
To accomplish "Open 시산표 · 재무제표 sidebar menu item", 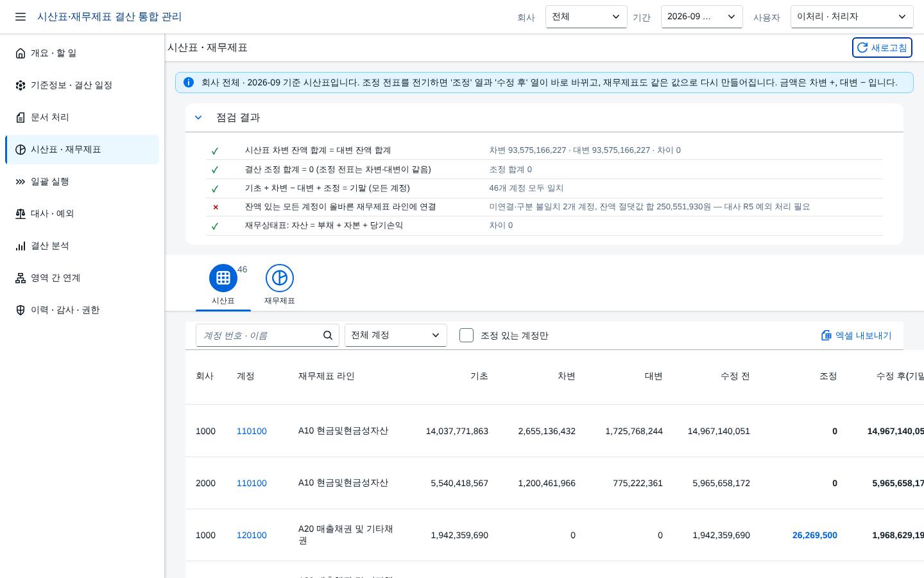I will coord(82,150).
